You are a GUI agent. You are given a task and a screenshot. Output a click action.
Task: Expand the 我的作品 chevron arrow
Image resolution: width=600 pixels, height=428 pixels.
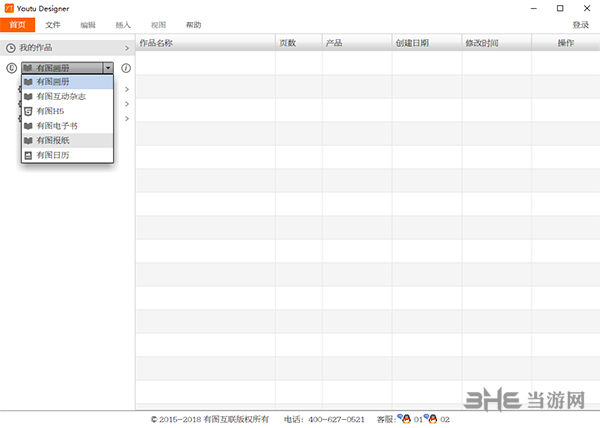127,48
